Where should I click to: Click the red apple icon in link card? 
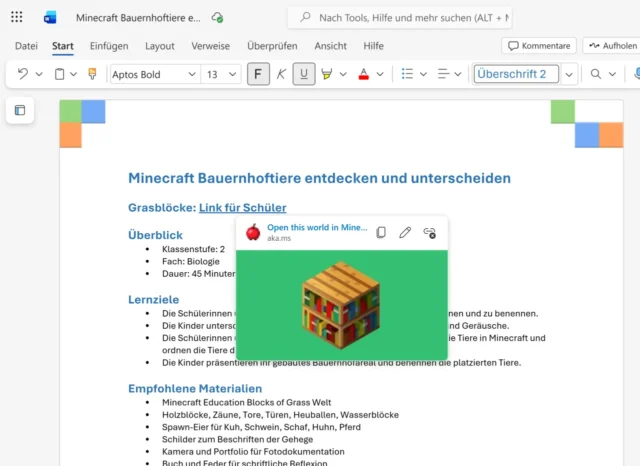253,232
